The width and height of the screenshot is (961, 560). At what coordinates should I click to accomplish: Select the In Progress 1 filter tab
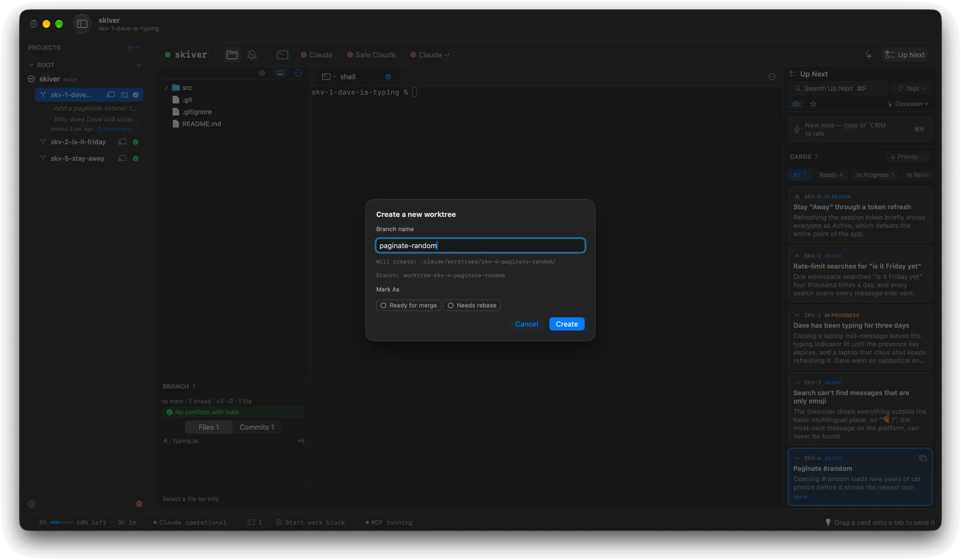(875, 175)
